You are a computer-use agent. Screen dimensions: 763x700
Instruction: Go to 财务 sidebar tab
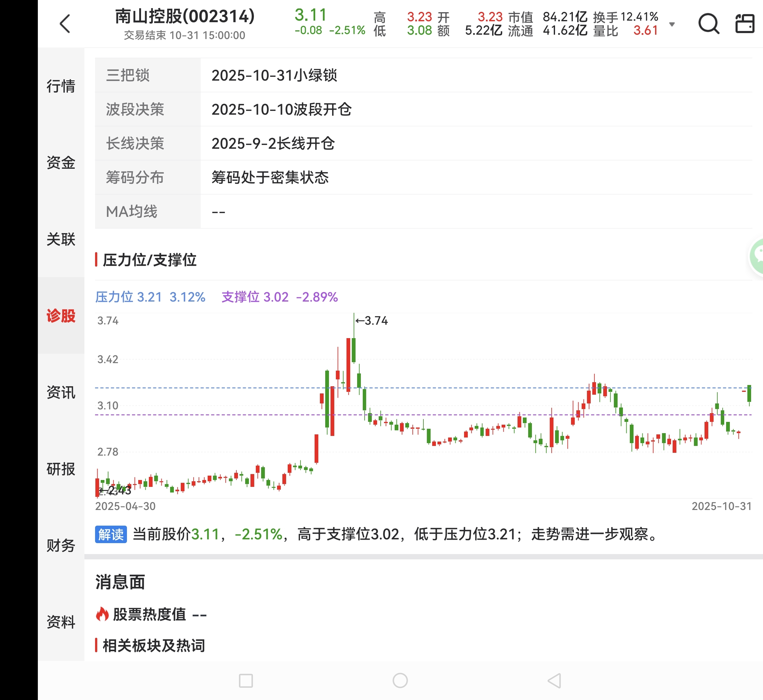point(61,545)
